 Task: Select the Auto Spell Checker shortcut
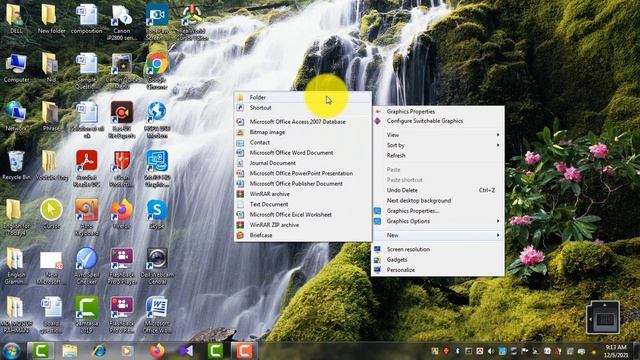pyautogui.click(x=87, y=265)
